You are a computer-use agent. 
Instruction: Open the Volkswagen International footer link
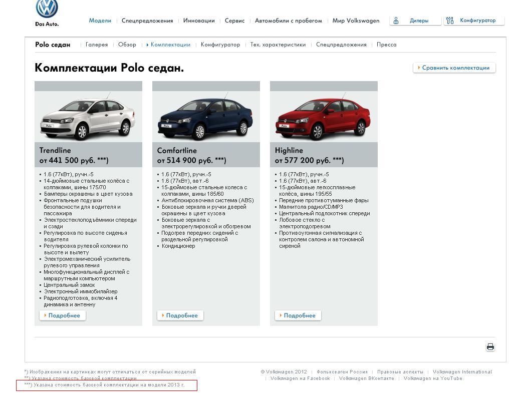coord(462,372)
